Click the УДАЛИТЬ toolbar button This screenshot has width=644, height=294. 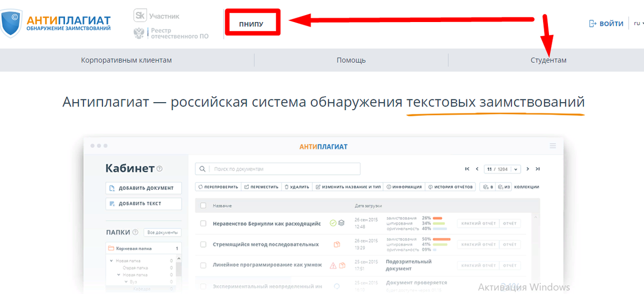[297, 187]
